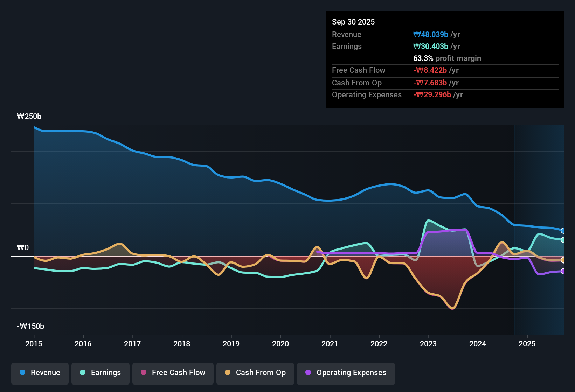The height and width of the screenshot is (392, 575).
Task: Select the blue Revenue legend dot icon
Action: pyautogui.click(x=22, y=373)
